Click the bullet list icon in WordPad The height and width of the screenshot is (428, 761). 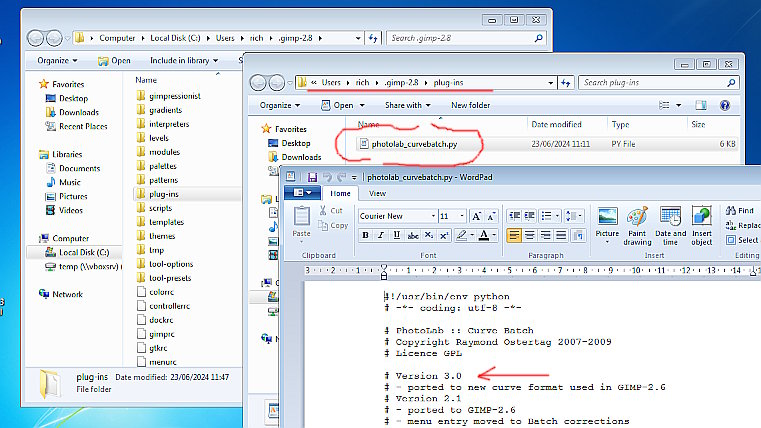point(546,216)
